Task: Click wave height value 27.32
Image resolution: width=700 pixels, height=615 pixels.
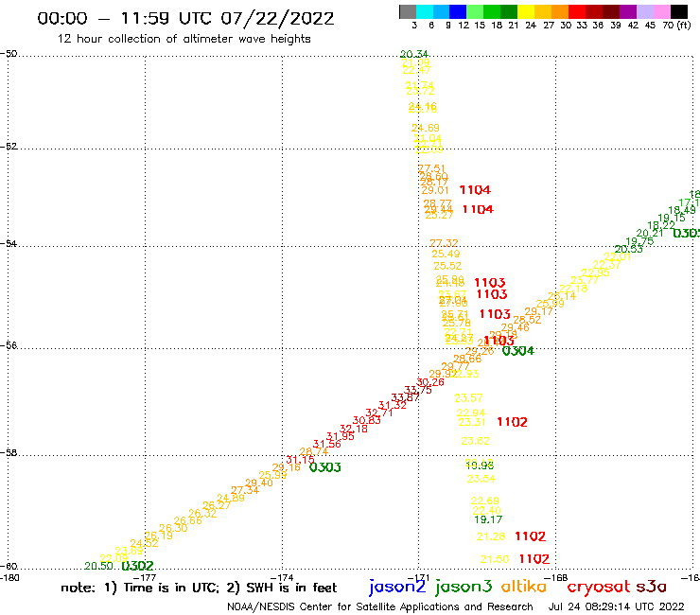Action: tap(444, 243)
